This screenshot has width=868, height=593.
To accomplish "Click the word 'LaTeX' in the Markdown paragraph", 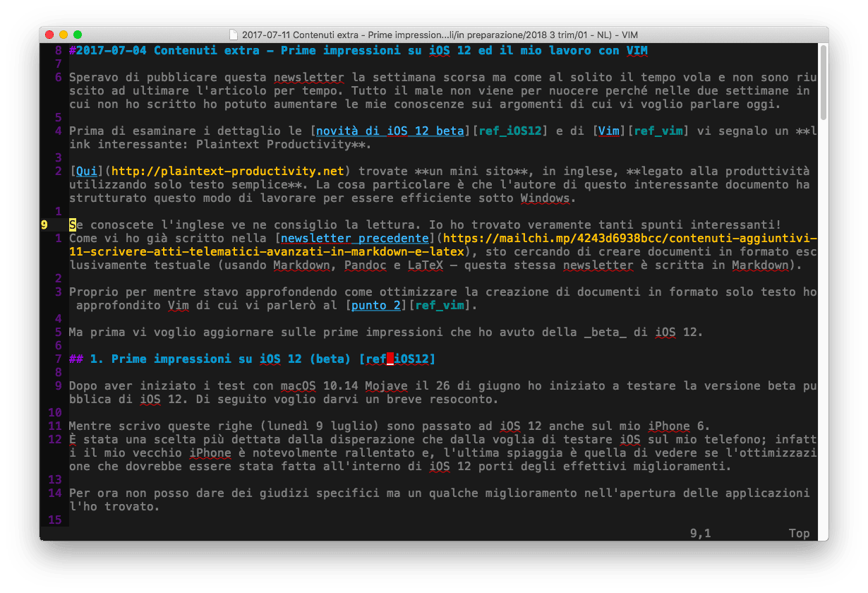I will coord(426,265).
